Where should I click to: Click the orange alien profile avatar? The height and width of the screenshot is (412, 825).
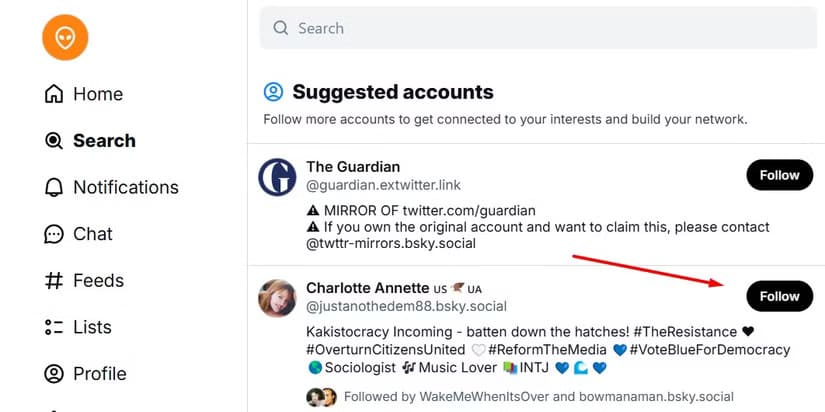[x=65, y=37]
